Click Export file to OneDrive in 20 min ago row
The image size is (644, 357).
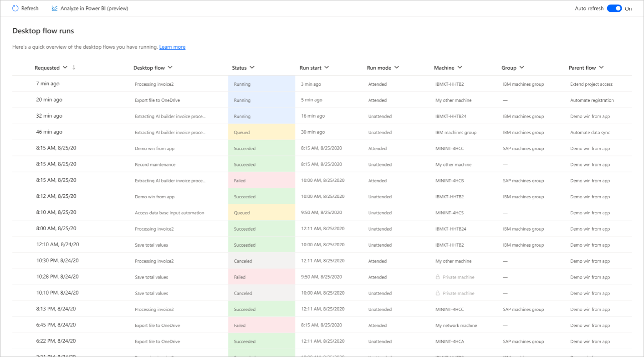[157, 100]
